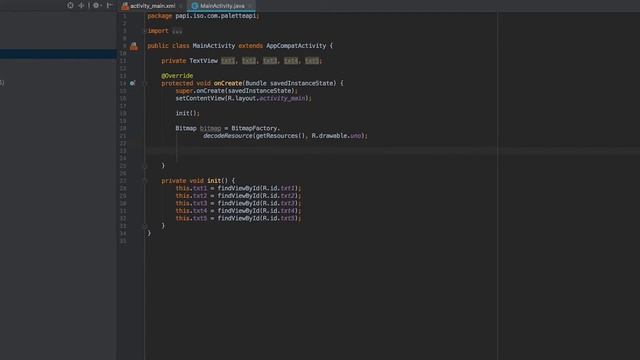The height and width of the screenshot is (360, 640).
Task: Click BitmapFactory in the assignment
Action: click(254, 128)
